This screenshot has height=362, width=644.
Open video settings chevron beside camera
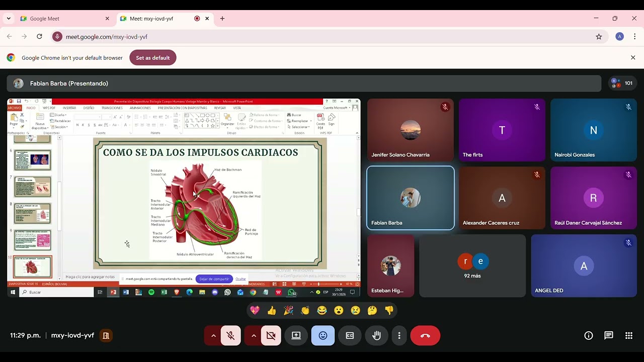pos(254,336)
